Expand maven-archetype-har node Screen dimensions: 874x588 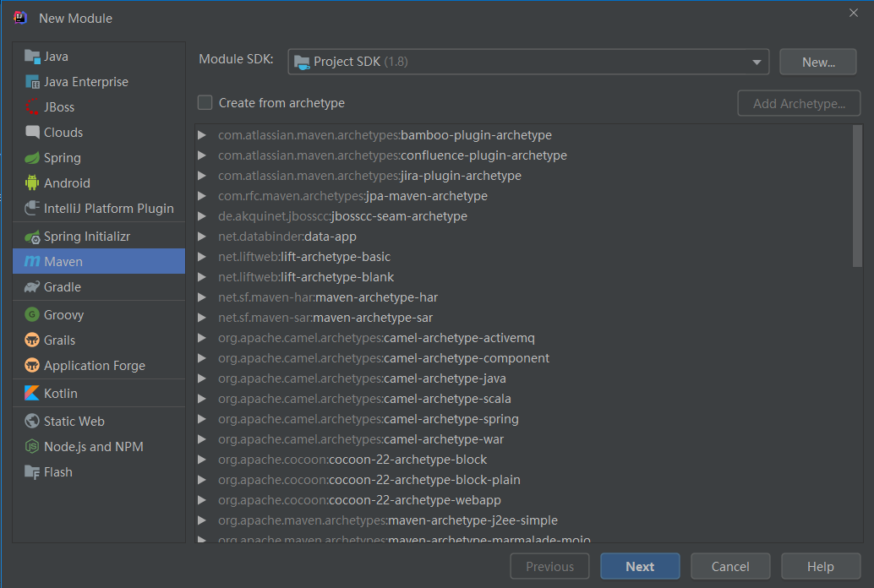coord(202,297)
